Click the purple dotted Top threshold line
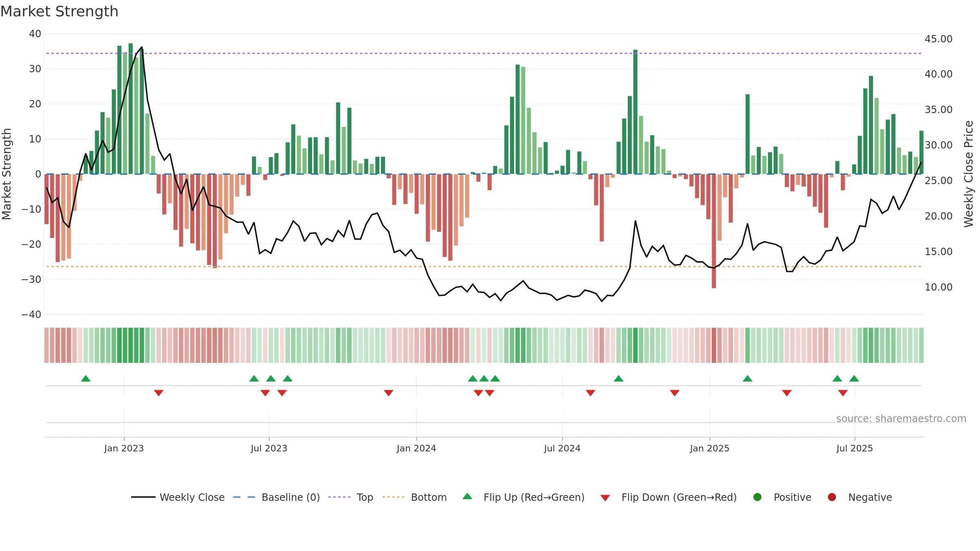The image size is (980, 551). click(484, 53)
